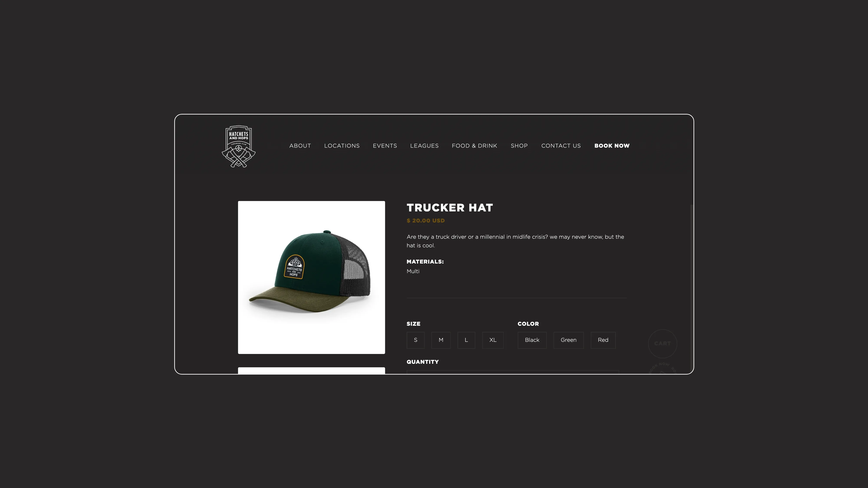
Task: Open the Food & Drink page
Action: pos(474,146)
